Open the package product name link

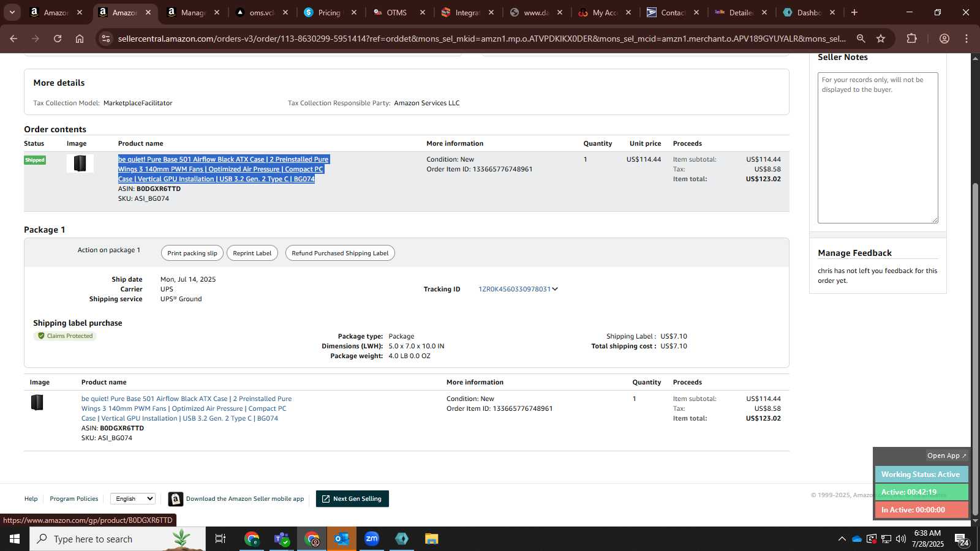pyautogui.click(x=186, y=408)
